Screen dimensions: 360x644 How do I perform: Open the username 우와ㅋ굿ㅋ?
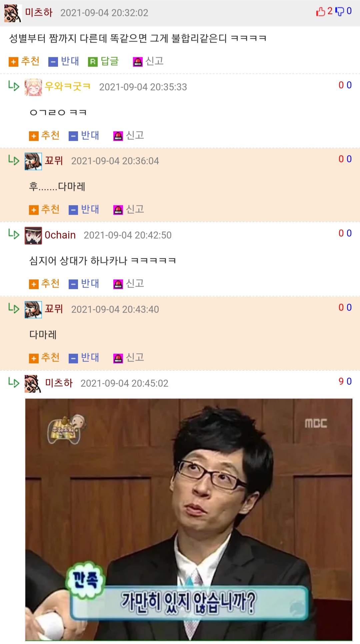[x=68, y=87]
